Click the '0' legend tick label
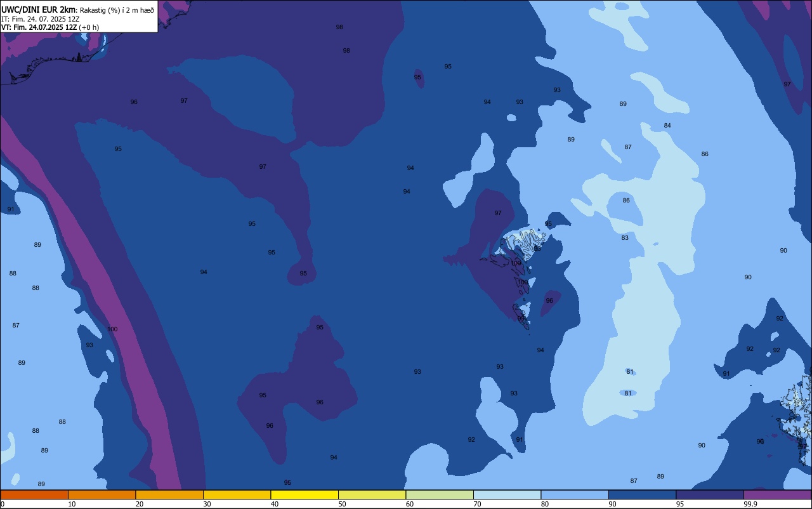This screenshot has height=509, width=812. (x=3, y=504)
